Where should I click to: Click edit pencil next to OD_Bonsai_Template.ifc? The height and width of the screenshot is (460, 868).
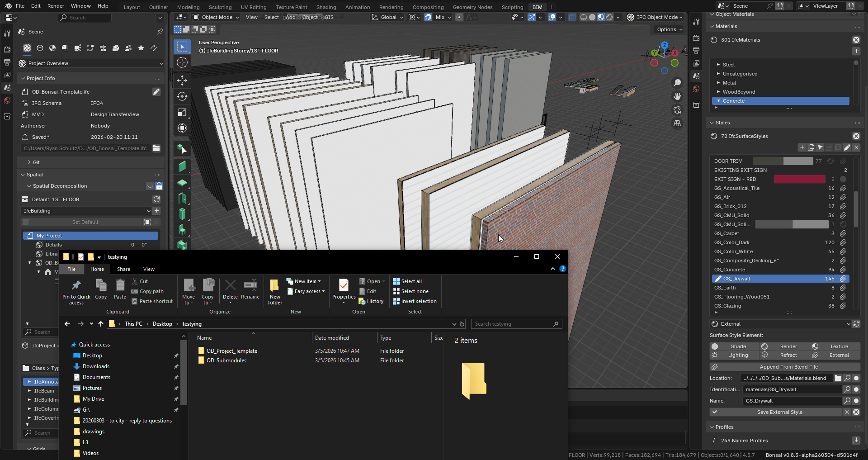pyautogui.click(x=156, y=92)
